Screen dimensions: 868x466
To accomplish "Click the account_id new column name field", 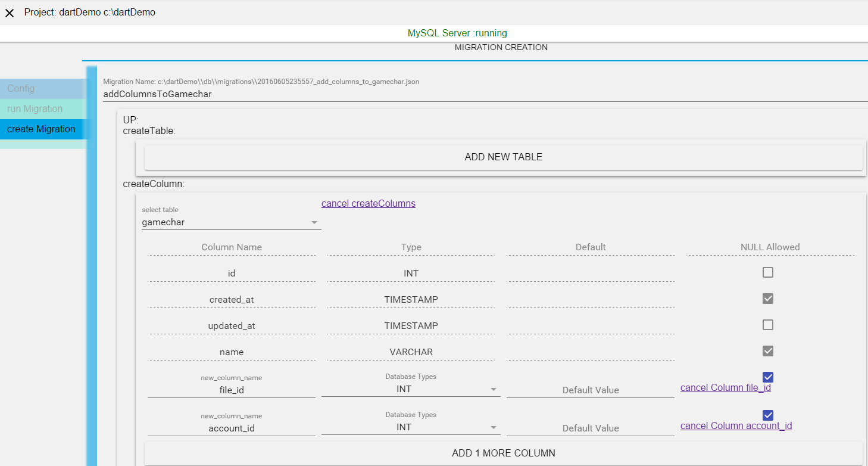I will [232, 428].
